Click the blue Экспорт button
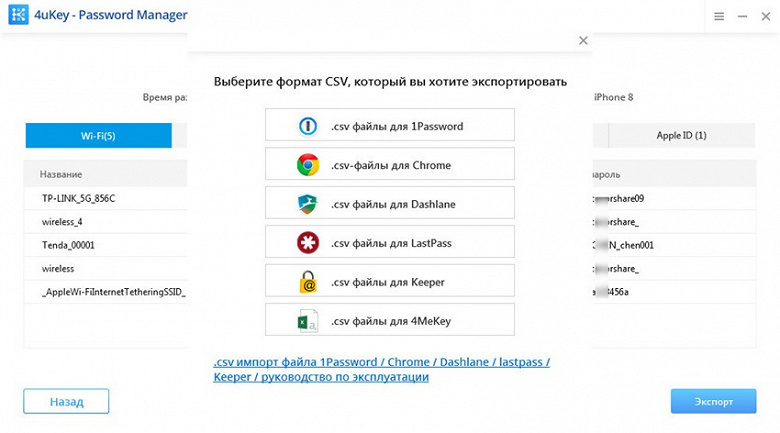The width and height of the screenshot is (780, 433). tap(713, 402)
